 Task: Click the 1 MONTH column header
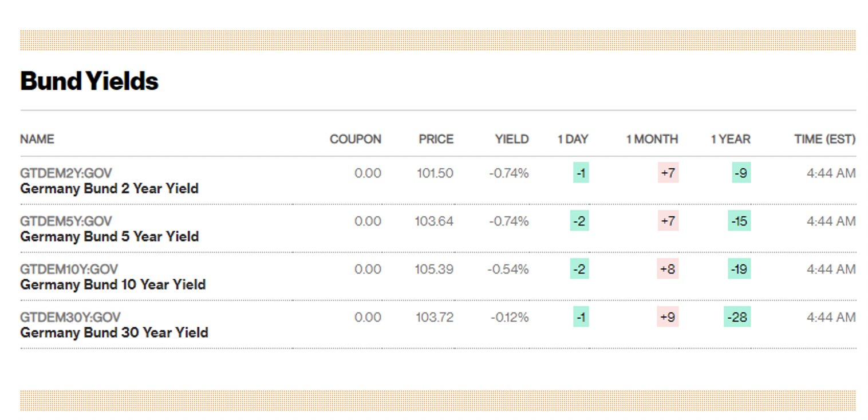(x=652, y=139)
